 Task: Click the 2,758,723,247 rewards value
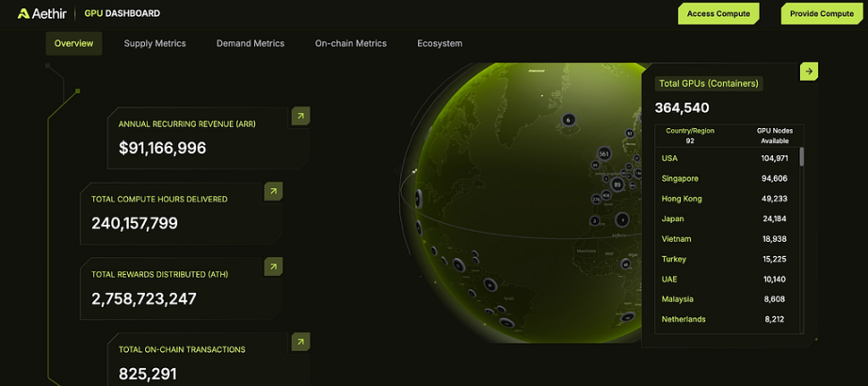(144, 298)
